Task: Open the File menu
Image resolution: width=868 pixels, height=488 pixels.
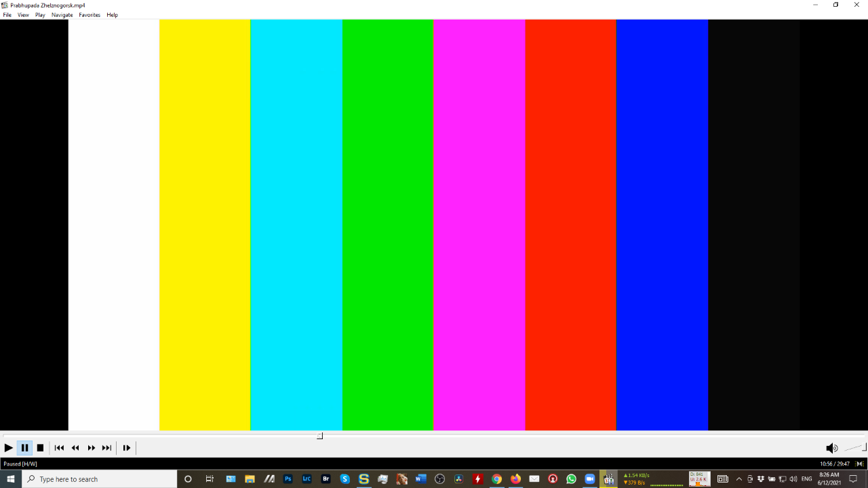Action: coord(7,14)
